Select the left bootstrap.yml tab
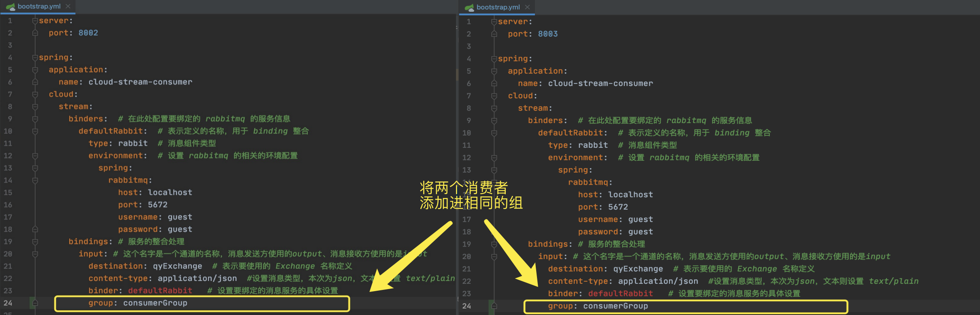The width and height of the screenshot is (980, 315). point(39,6)
